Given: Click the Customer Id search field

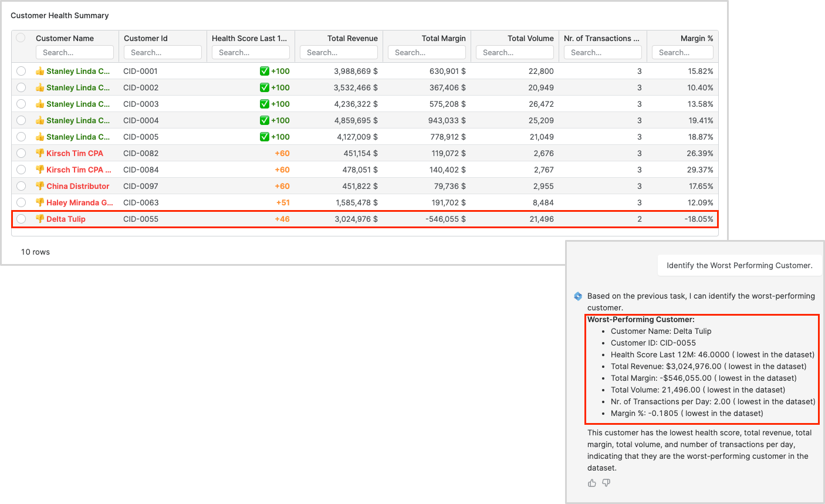Looking at the screenshot, I should coord(163,52).
